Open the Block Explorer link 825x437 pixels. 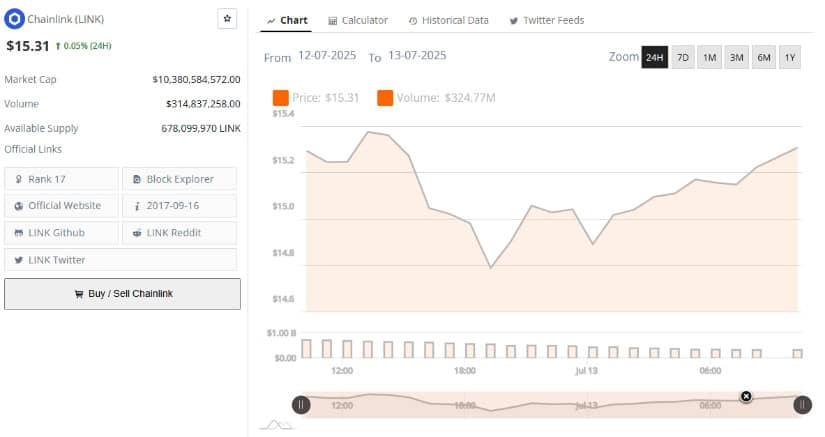tap(179, 179)
